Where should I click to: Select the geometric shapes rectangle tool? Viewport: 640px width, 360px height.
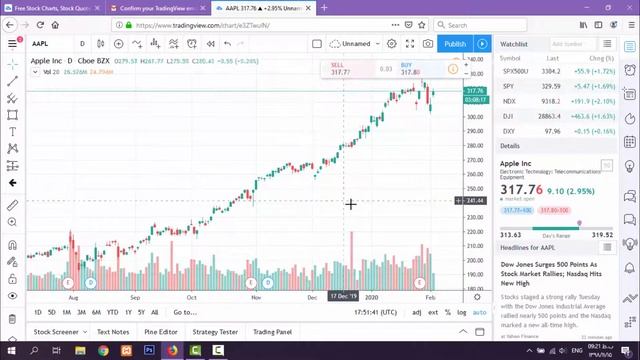(12, 115)
